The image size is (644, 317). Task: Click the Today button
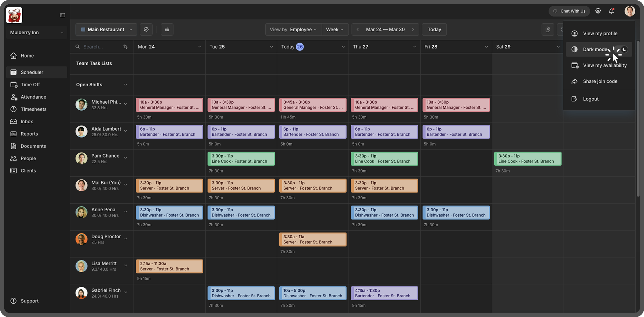pos(434,29)
